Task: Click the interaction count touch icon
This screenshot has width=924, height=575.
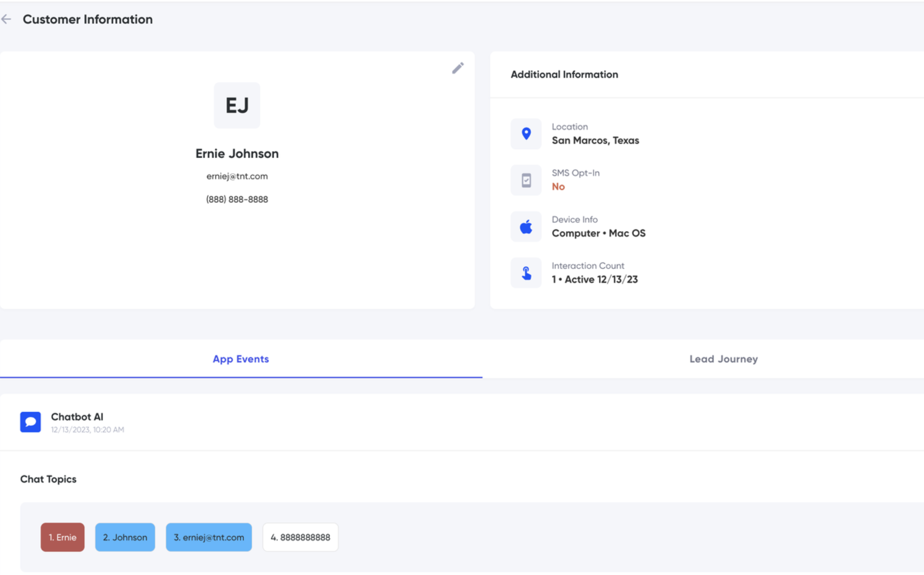Action: point(526,273)
